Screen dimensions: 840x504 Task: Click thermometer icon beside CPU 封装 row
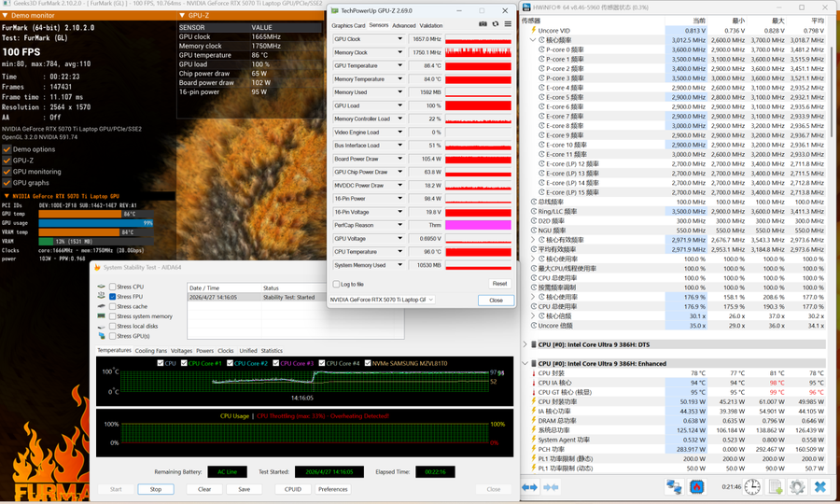pyautogui.click(x=534, y=373)
